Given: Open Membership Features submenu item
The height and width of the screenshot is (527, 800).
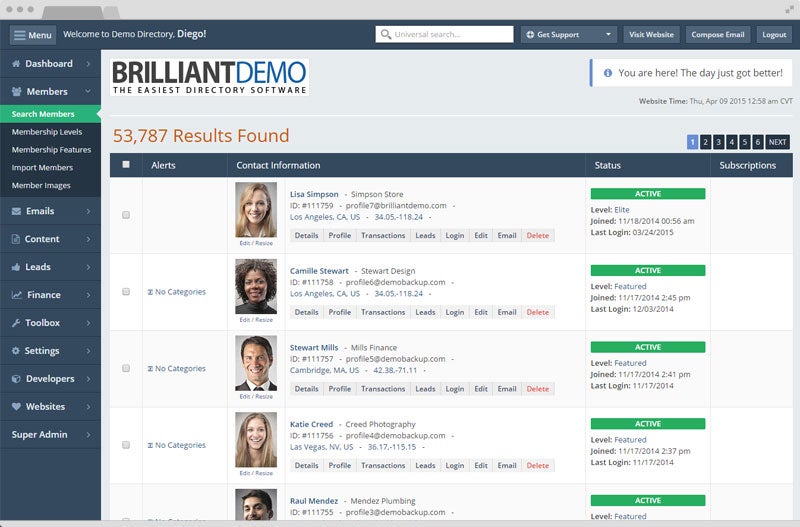Looking at the screenshot, I should 52,149.
